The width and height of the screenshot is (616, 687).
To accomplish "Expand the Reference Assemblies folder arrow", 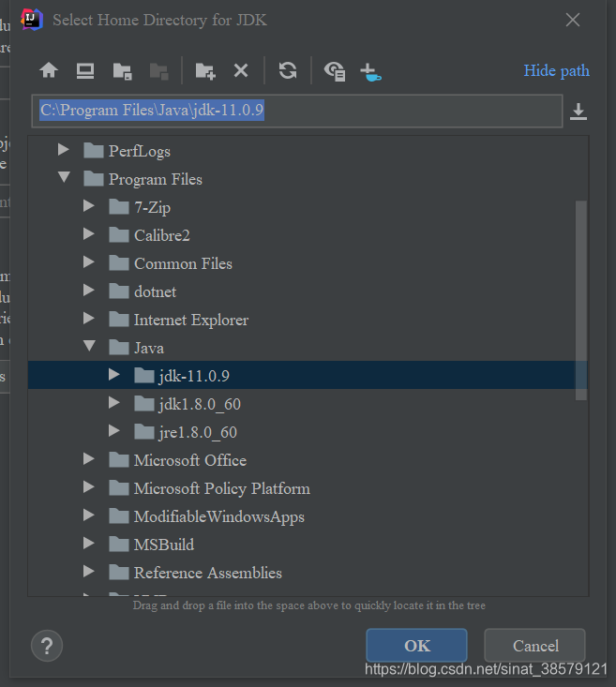I will click(x=89, y=572).
